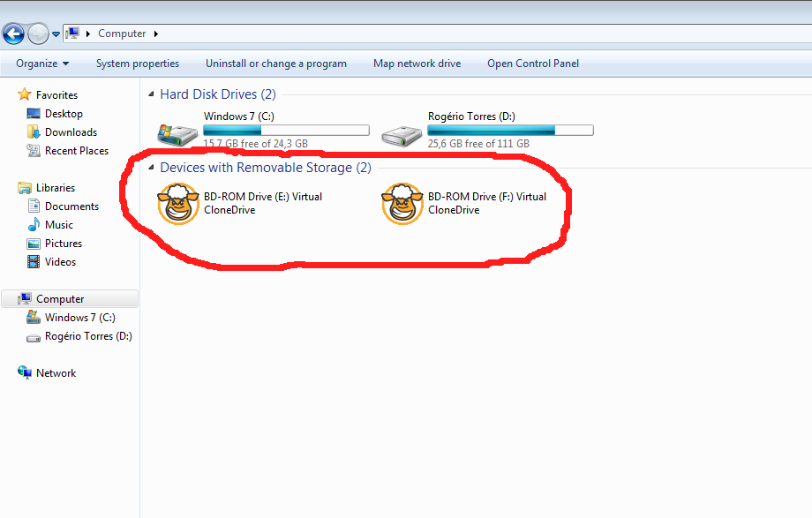Image resolution: width=812 pixels, height=518 pixels.
Task: Click the Favorites star icon in sidebar
Action: click(25, 94)
